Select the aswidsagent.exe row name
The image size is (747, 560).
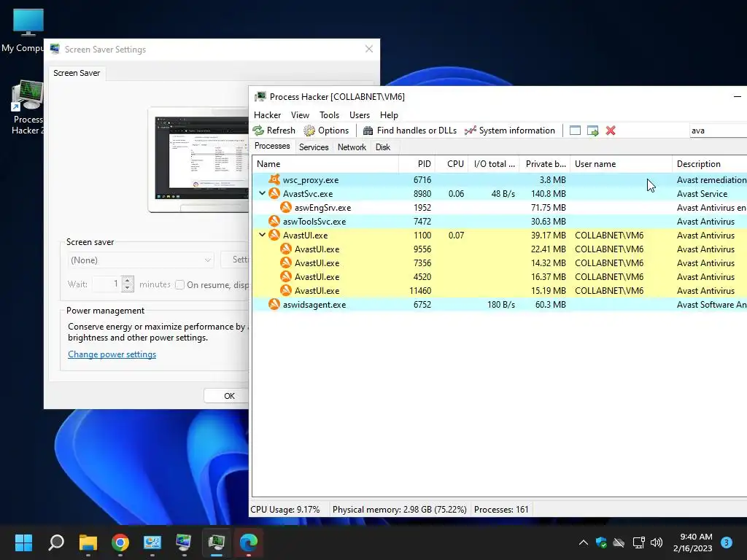point(314,305)
